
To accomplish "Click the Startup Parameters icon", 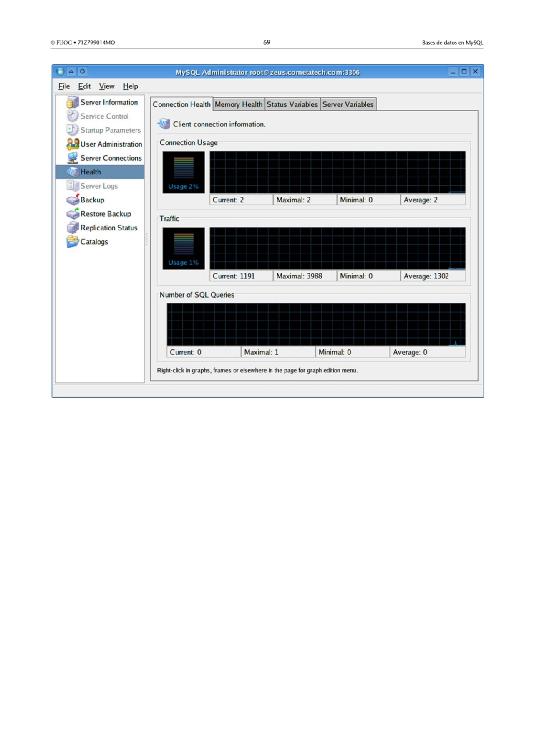I will (x=73, y=130).
